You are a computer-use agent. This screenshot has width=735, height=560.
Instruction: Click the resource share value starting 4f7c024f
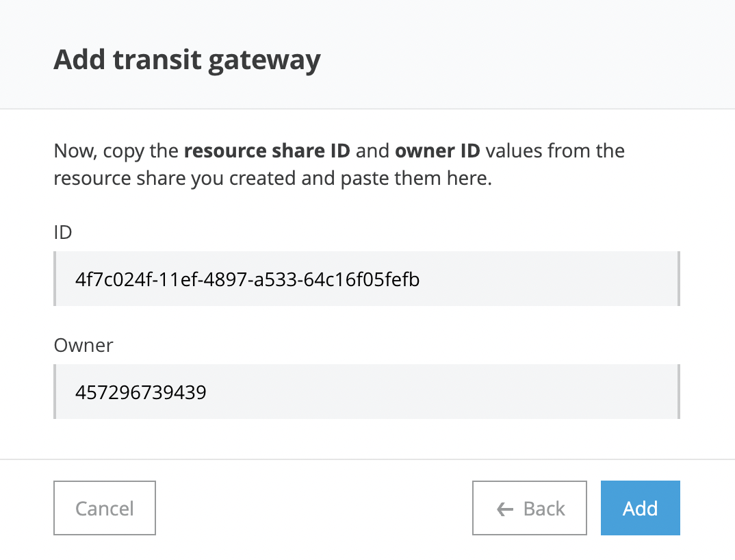247,279
